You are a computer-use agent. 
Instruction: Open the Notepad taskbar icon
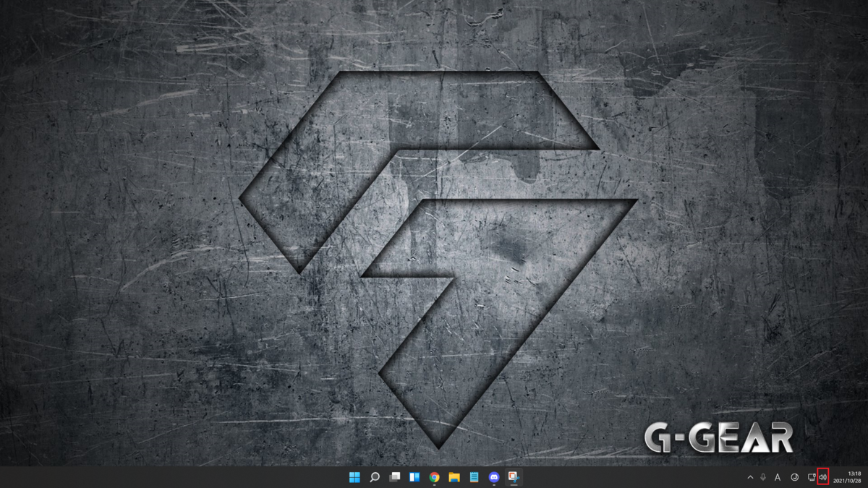[474, 477]
